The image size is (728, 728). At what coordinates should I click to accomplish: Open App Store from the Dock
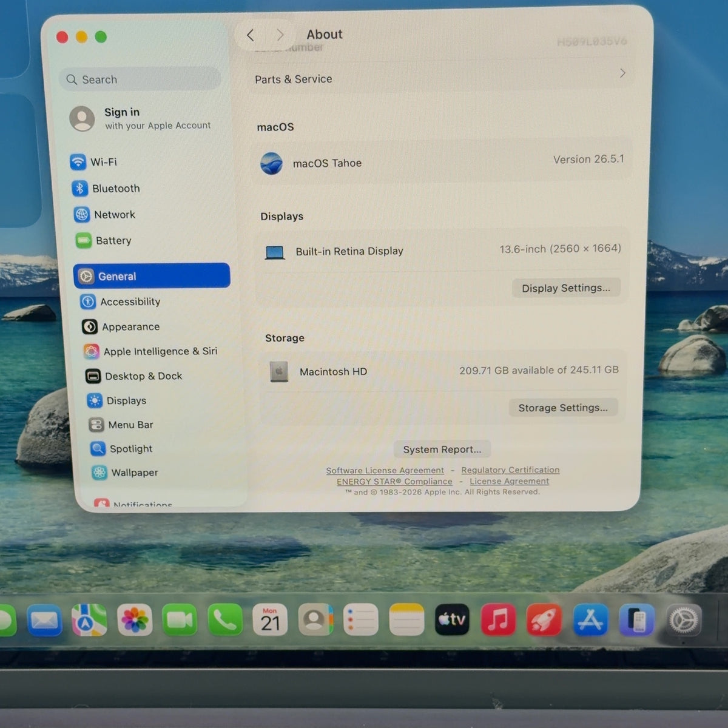(591, 620)
